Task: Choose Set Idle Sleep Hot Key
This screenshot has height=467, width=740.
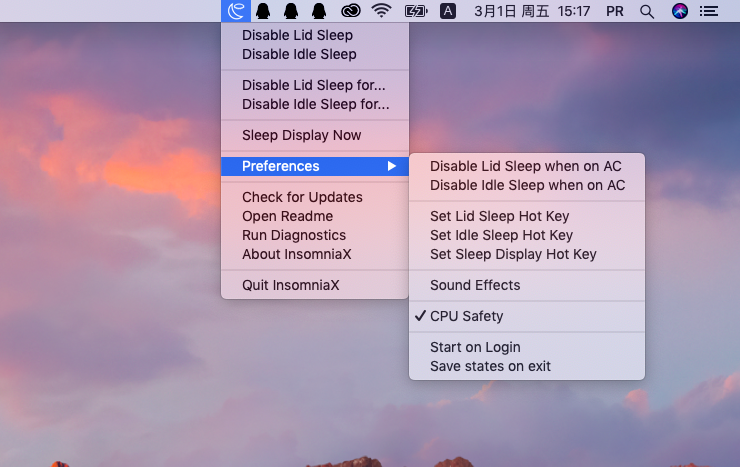Action: pyautogui.click(x=527, y=235)
